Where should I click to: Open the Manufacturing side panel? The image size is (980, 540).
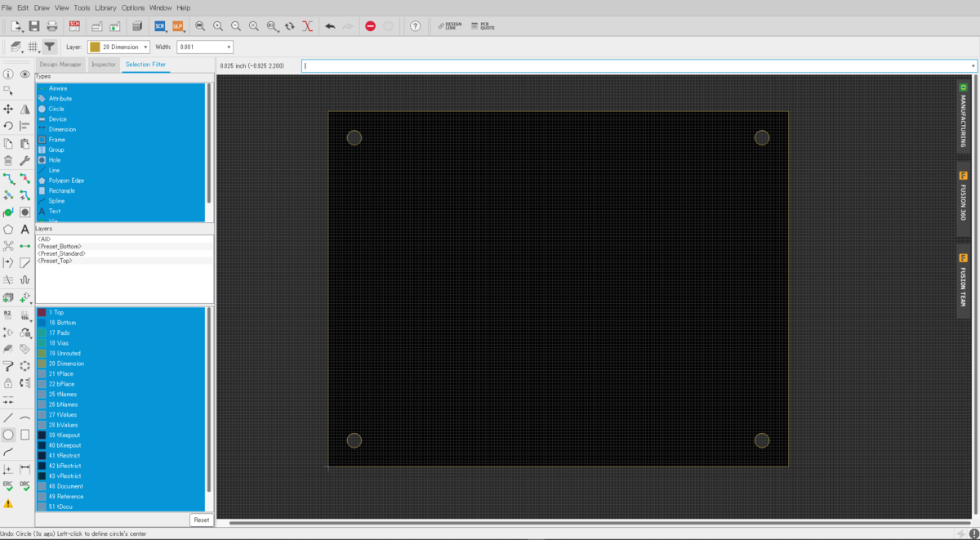point(963,116)
